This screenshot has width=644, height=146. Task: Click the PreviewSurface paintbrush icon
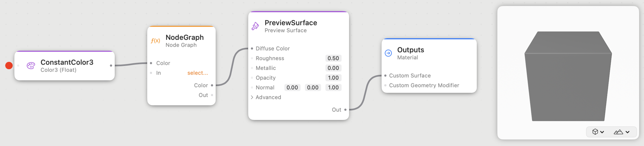[255, 26]
